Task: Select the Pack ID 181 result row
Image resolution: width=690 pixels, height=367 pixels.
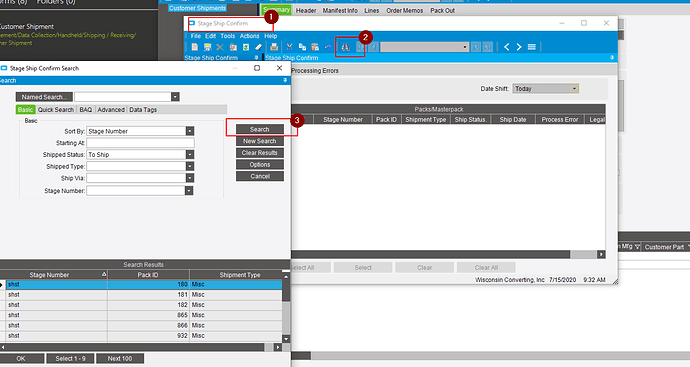Action: (144, 295)
